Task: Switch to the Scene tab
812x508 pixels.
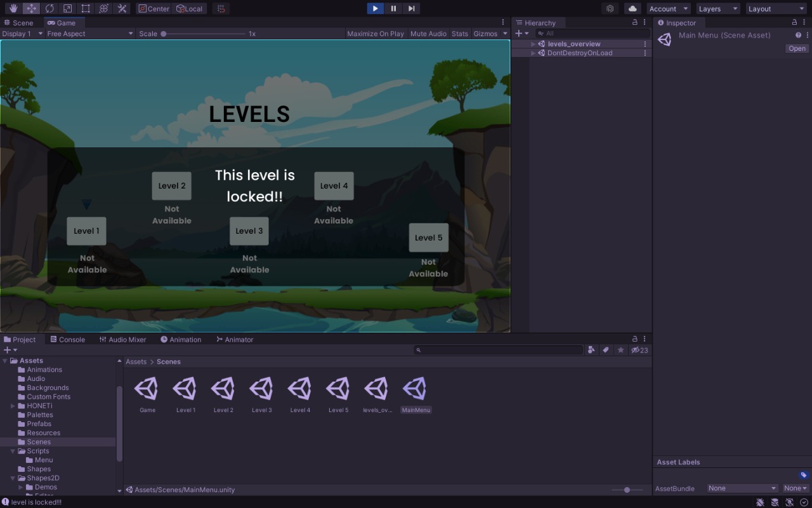Action: 18,22
